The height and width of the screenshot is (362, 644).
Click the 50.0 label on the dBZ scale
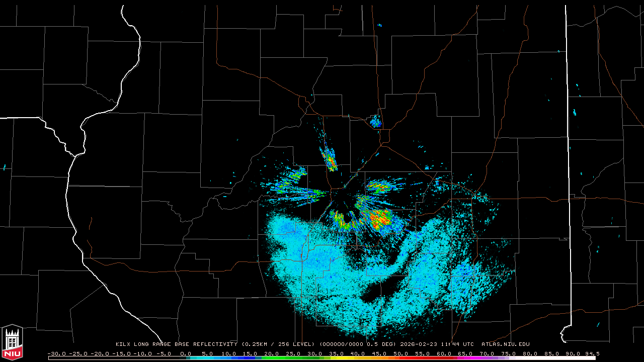[x=401, y=353]
